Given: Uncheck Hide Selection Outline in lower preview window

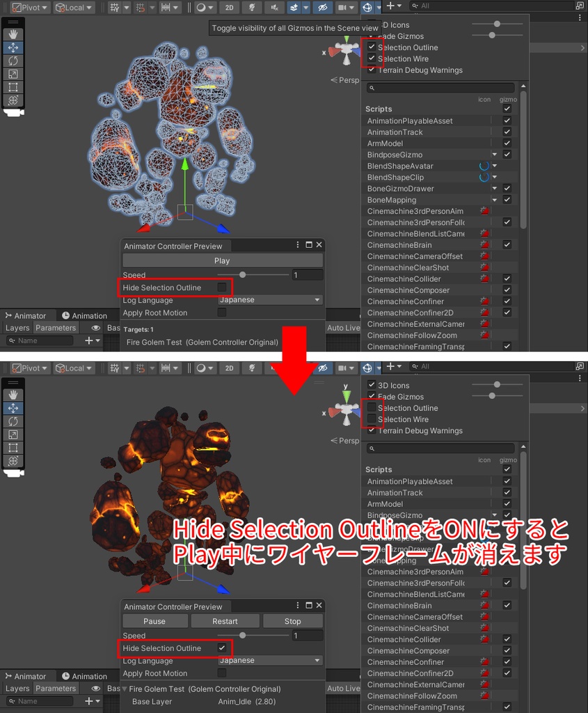Looking at the screenshot, I should pyautogui.click(x=222, y=648).
